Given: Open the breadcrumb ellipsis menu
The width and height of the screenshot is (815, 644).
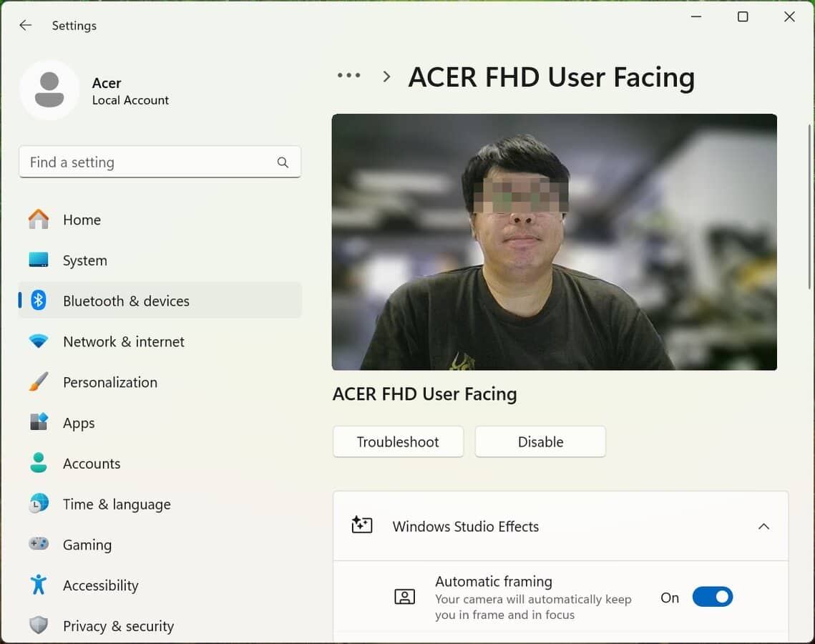Looking at the screenshot, I should tap(348, 76).
